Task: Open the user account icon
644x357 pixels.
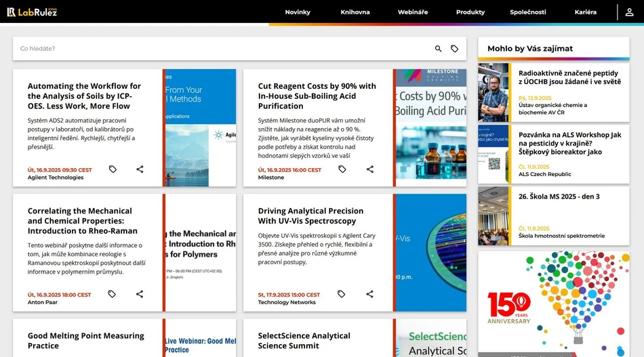Action: tap(630, 12)
